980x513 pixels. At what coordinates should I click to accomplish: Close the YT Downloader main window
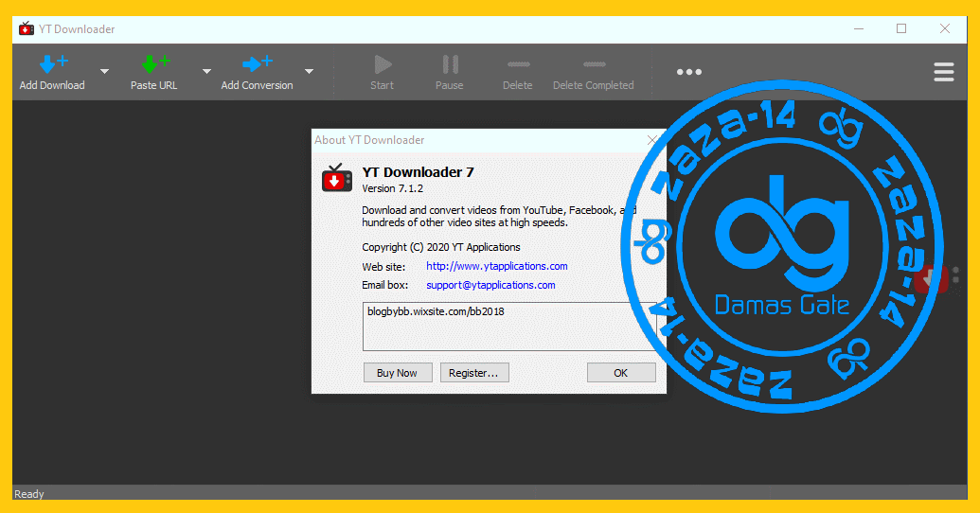945,28
